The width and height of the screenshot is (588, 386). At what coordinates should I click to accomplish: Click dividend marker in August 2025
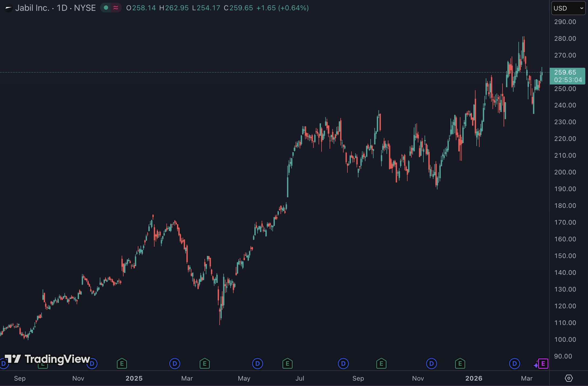click(343, 364)
